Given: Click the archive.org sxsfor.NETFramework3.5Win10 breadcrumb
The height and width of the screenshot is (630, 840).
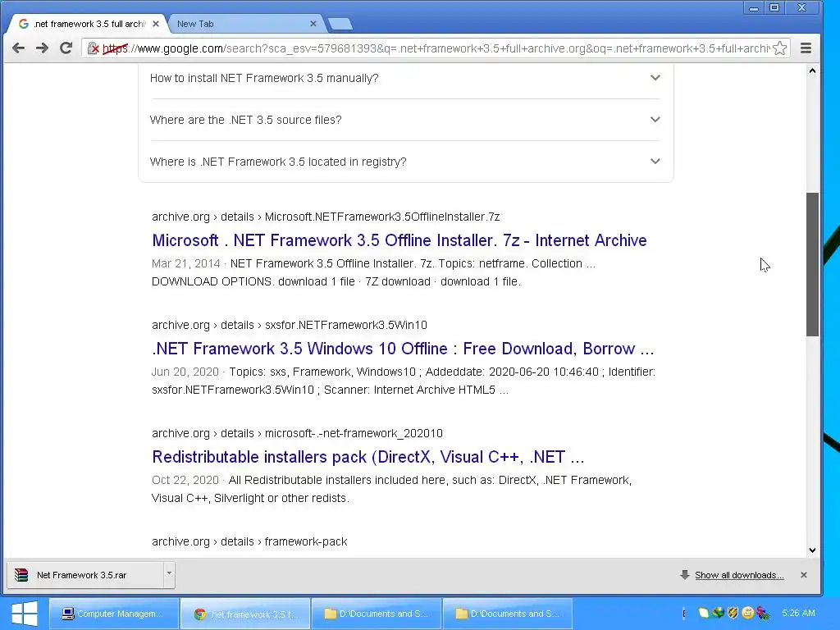Looking at the screenshot, I should coord(290,325).
